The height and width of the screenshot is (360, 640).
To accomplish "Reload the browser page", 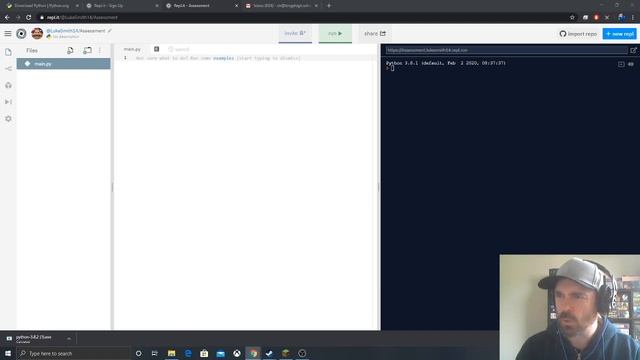I will coord(29,18).
